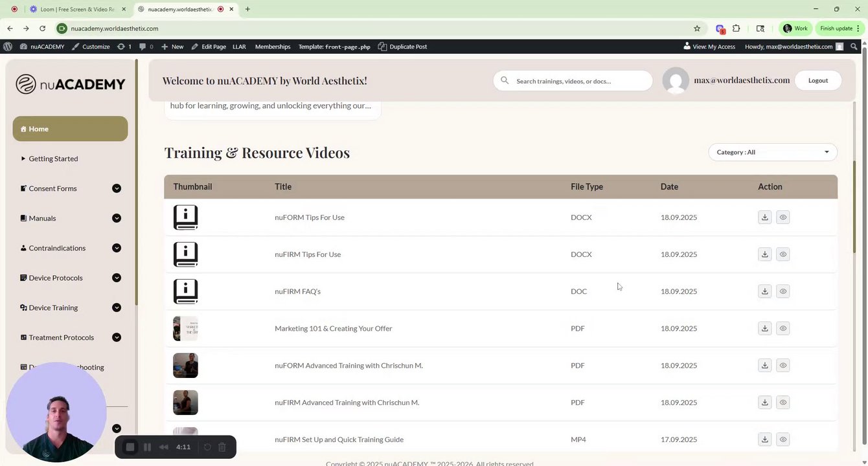Focus the Search trainings, videos, or docs field
Viewport: 868px width, 466px height.
(x=573, y=81)
